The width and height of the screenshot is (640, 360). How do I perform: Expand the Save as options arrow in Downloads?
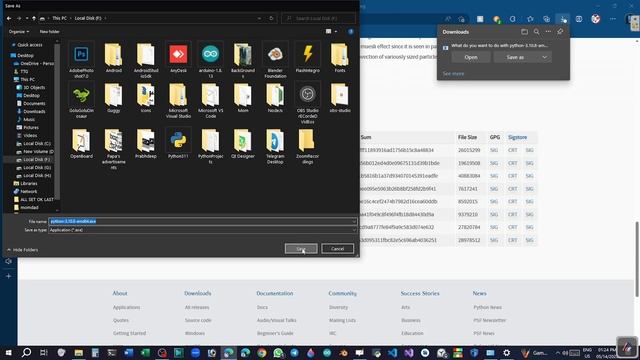[544, 57]
